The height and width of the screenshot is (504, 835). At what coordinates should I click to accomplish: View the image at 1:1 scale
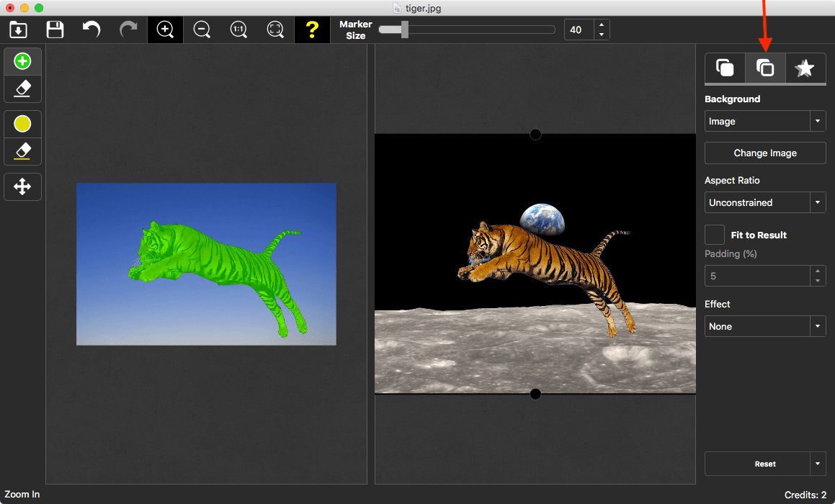(238, 30)
